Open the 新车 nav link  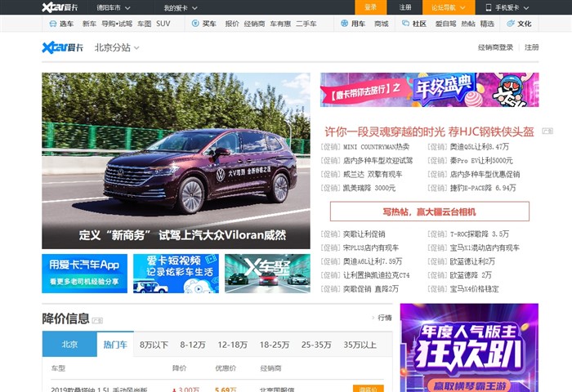point(89,24)
